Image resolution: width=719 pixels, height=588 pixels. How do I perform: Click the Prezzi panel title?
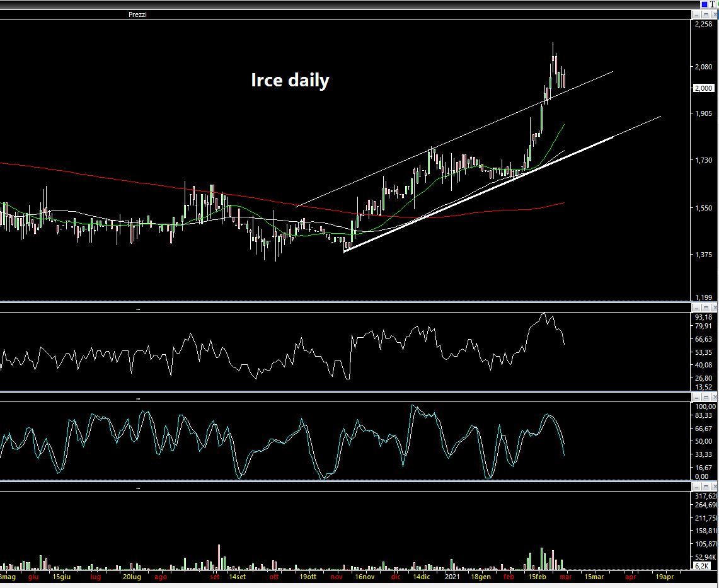click(137, 14)
